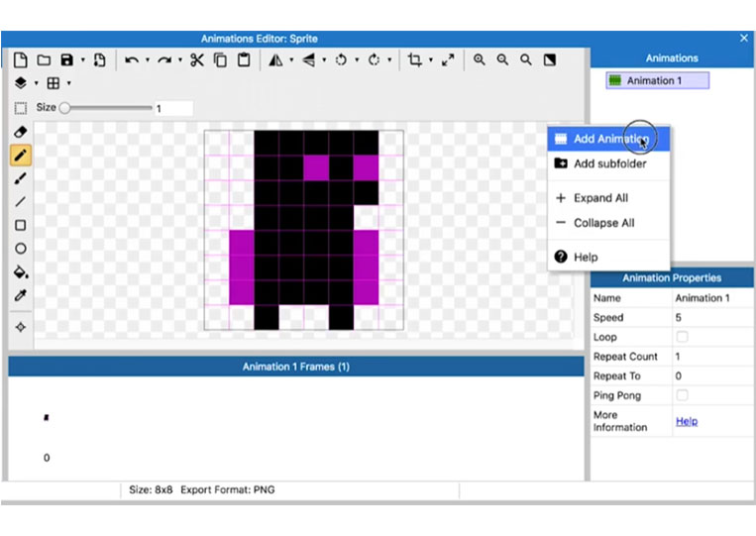The width and height of the screenshot is (756, 536).
Task: Select the Line tool
Action: [20, 201]
